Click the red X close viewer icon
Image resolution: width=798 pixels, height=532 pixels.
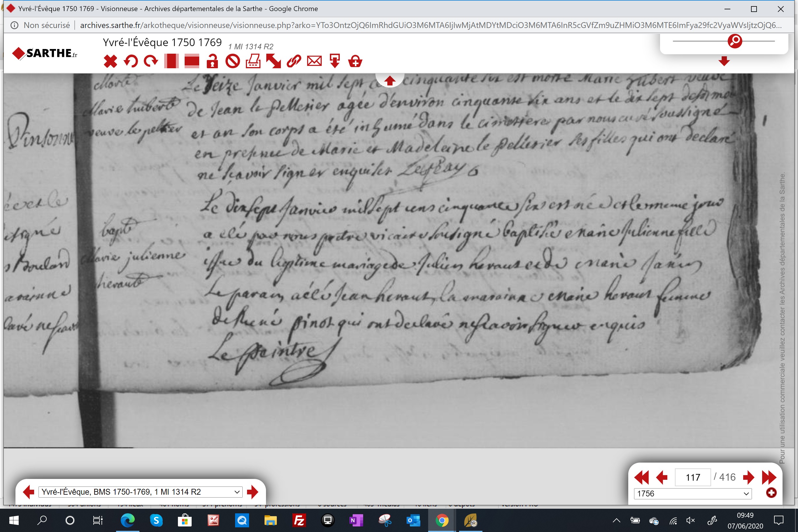click(110, 62)
